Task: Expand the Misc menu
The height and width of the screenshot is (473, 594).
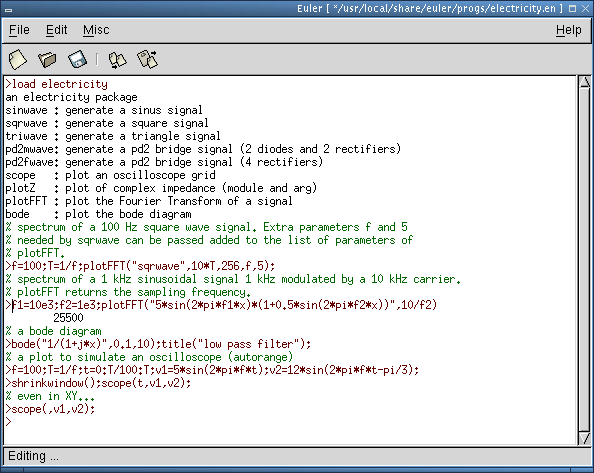Action: [x=96, y=30]
